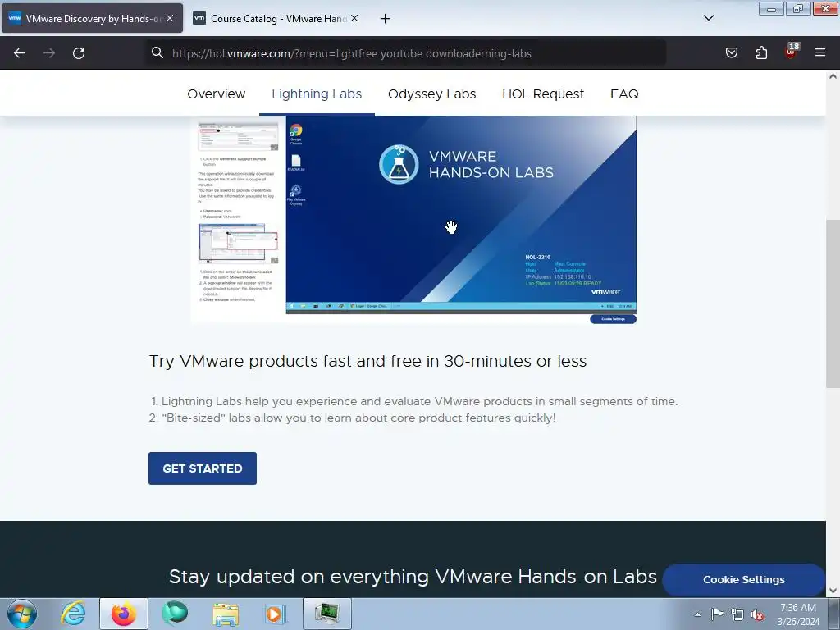Viewport: 840px width, 630px height.
Task: Click the network tray icon
Action: (737, 614)
